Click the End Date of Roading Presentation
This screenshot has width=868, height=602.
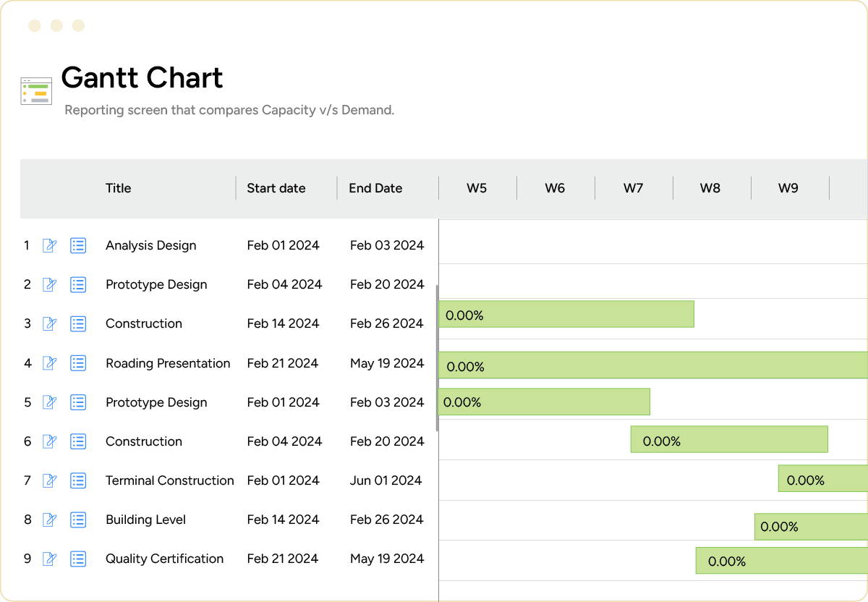[387, 363]
